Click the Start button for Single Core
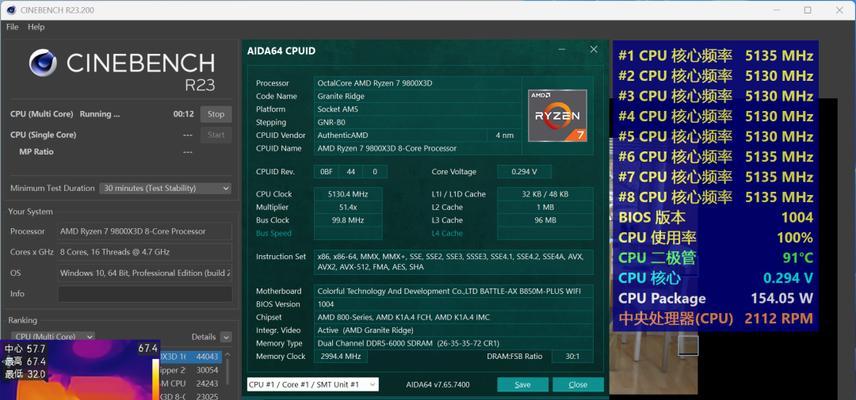 216,135
